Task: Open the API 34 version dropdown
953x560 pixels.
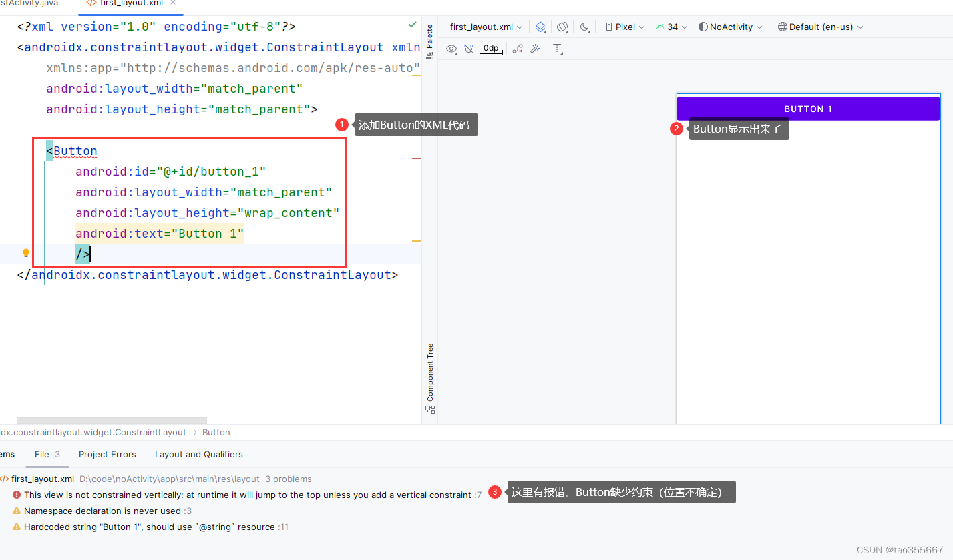Action: click(x=672, y=27)
